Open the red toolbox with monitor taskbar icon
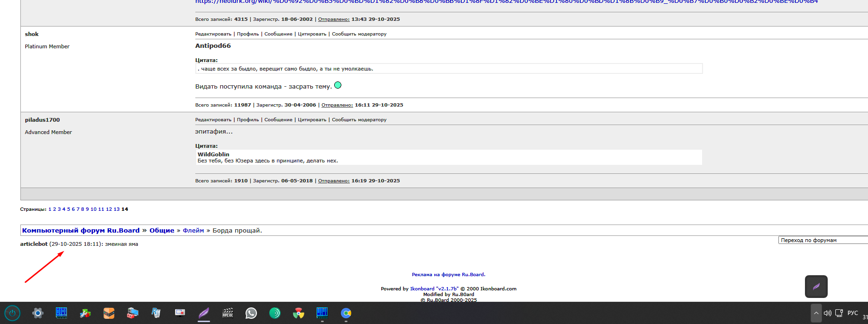The width and height of the screenshot is (868, 324). click(x=133, y=313)
